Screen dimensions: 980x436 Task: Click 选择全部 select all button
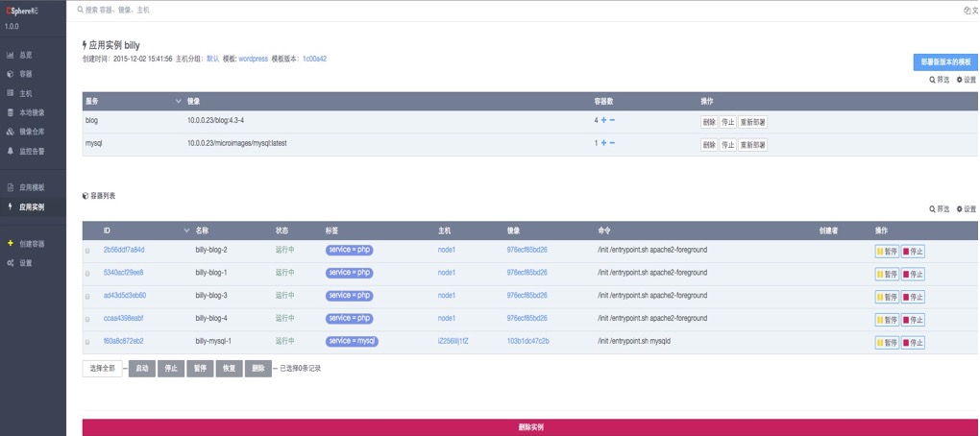tap(102, 369)
